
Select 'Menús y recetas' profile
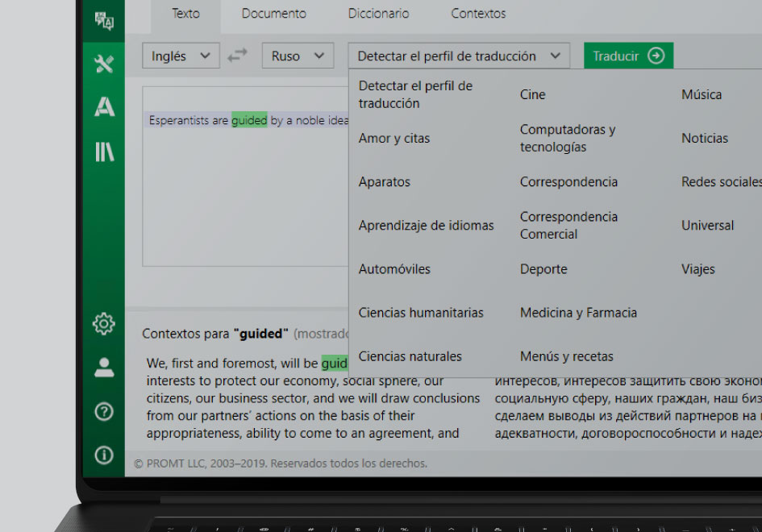(x=567, y=356)
